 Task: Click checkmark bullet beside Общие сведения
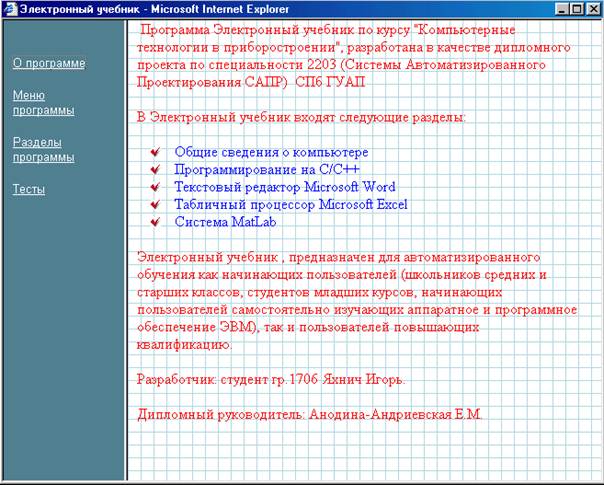pos(155,152)
